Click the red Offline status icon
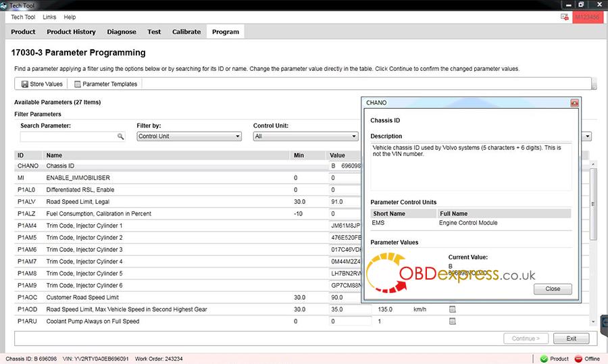This screenshot has width=608, height=364. click(x=578, y=359)
